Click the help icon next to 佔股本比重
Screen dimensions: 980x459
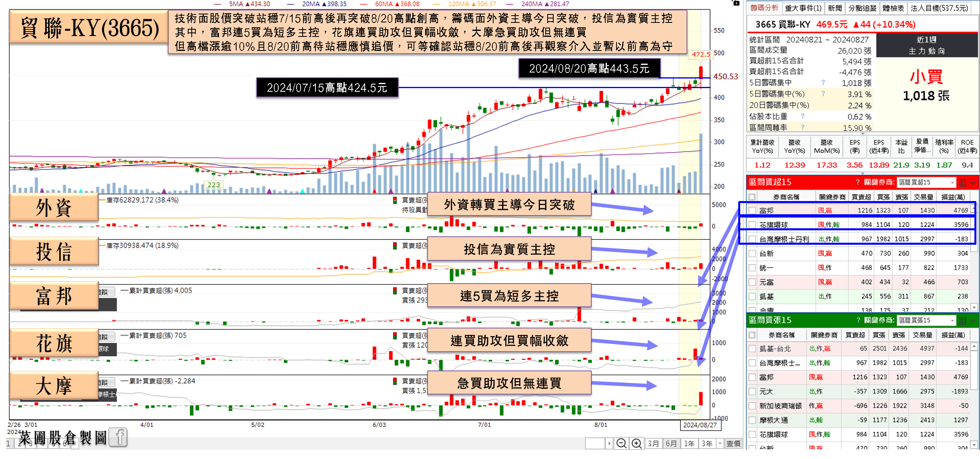[x=803, y=116]
